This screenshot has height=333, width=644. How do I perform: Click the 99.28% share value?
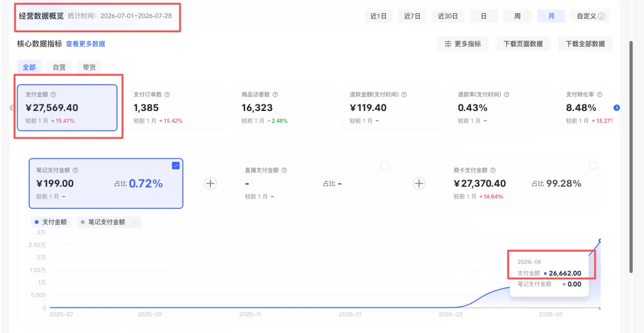(563, 184)
